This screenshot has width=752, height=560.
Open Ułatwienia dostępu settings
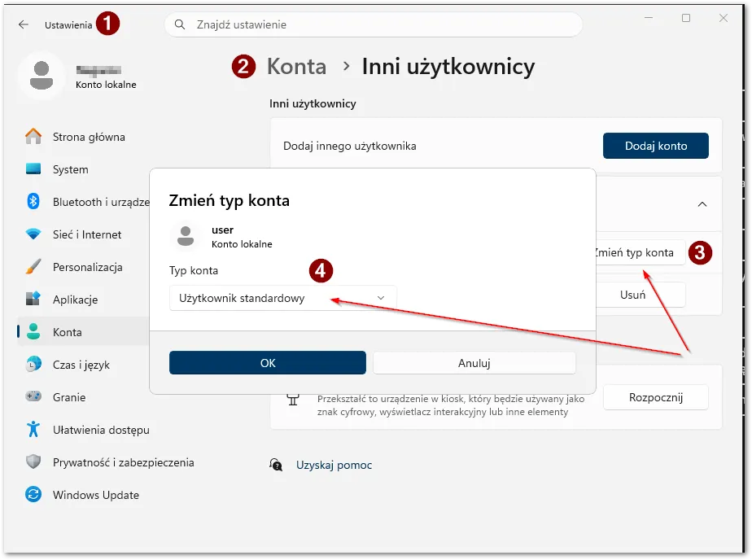coord(101,430)
